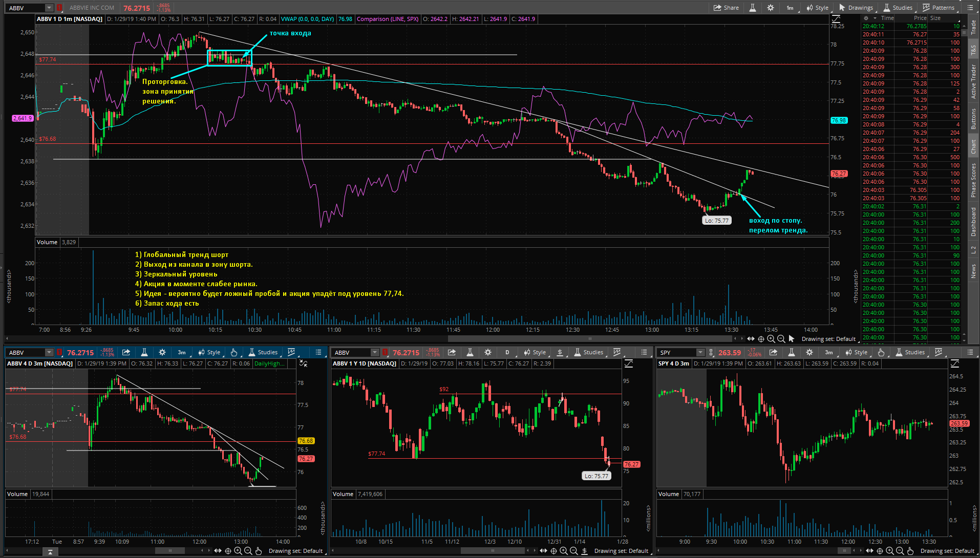The width and height of the screenshot is (980, 558).
Task: Open the Patterns menu in main toolbar
Action: click(939, 8)
